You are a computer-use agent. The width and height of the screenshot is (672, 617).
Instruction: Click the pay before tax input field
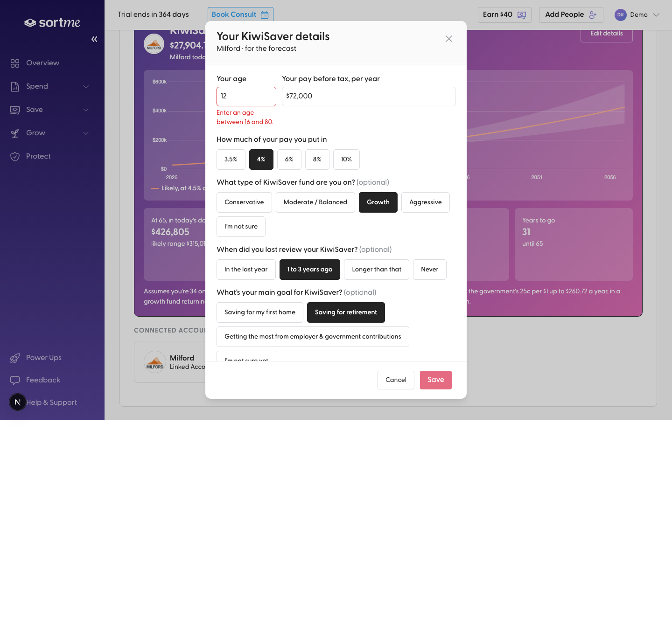[x=369, y=97]
